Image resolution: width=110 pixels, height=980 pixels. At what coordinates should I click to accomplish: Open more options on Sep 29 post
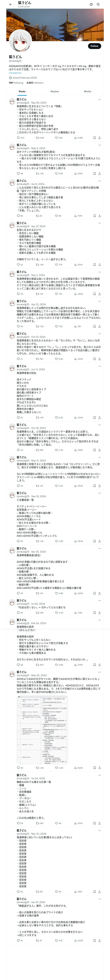(100, 100)
